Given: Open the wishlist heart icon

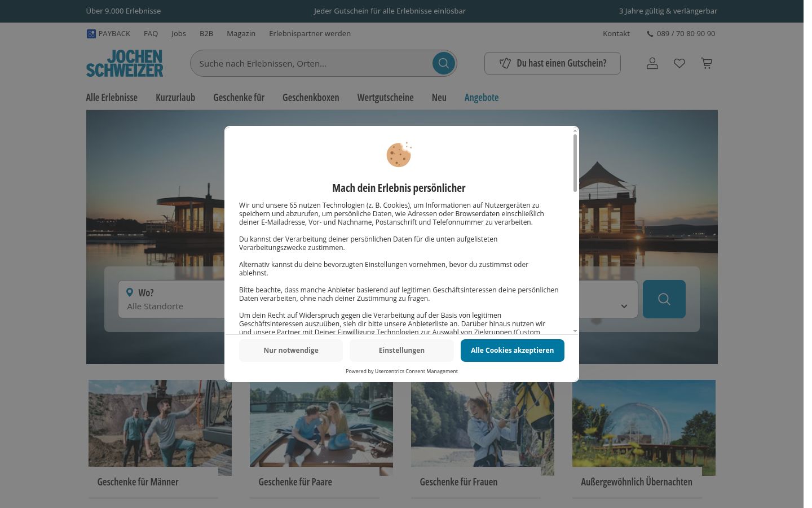Looking at the screenshot, I should click(x=679, y=63).
